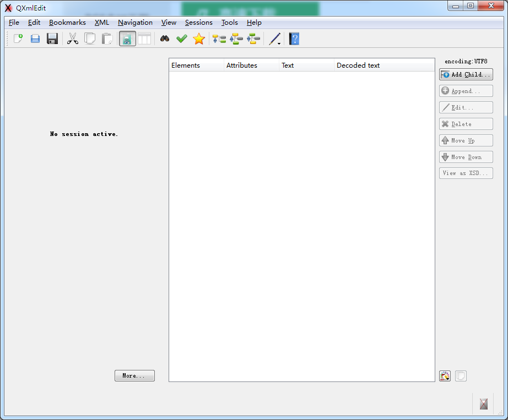Screen dimensions: 508x420
Task: Open the View menu
Action: click(x=169, y=23)
